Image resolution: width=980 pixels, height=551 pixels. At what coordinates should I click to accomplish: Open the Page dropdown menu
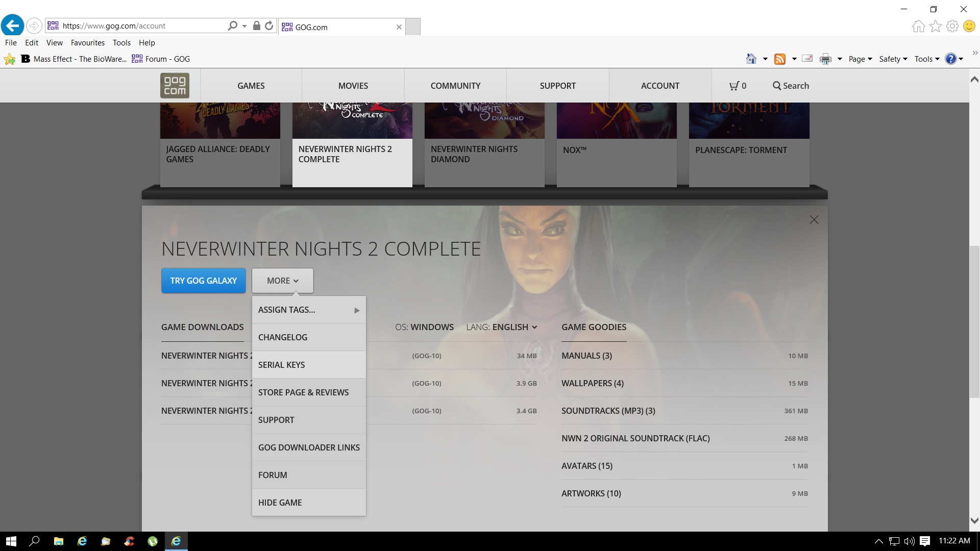tap(861, 59)
